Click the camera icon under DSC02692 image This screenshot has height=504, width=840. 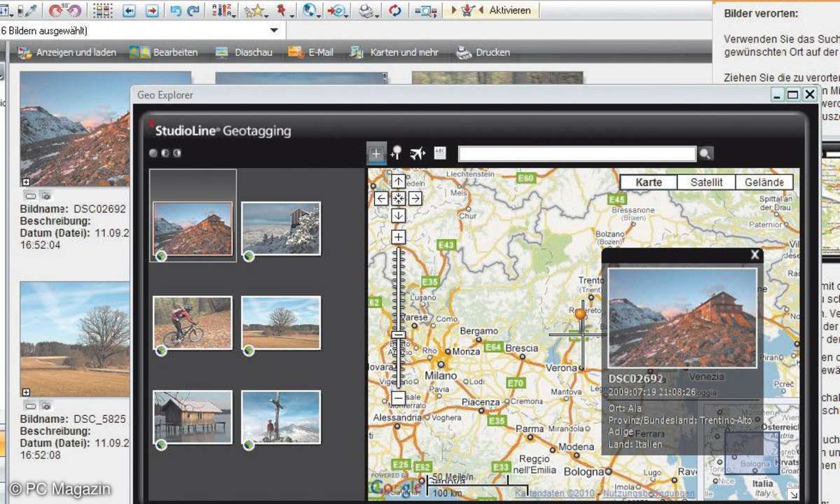click(x=47, y=196)
